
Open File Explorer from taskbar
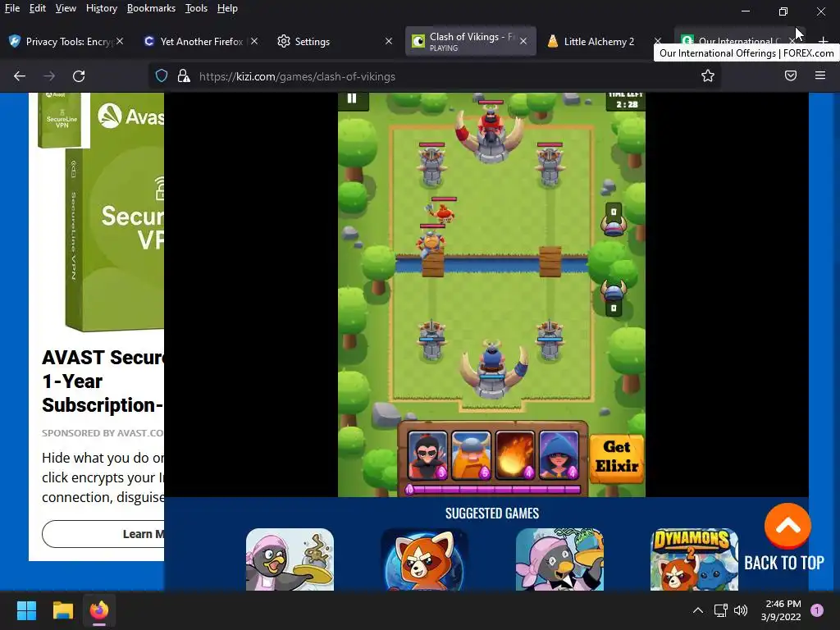click(62, 610)
